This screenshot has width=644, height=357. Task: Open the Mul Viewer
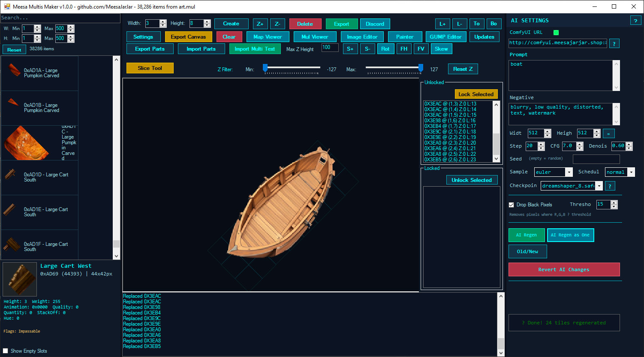[x=315, y=37]
